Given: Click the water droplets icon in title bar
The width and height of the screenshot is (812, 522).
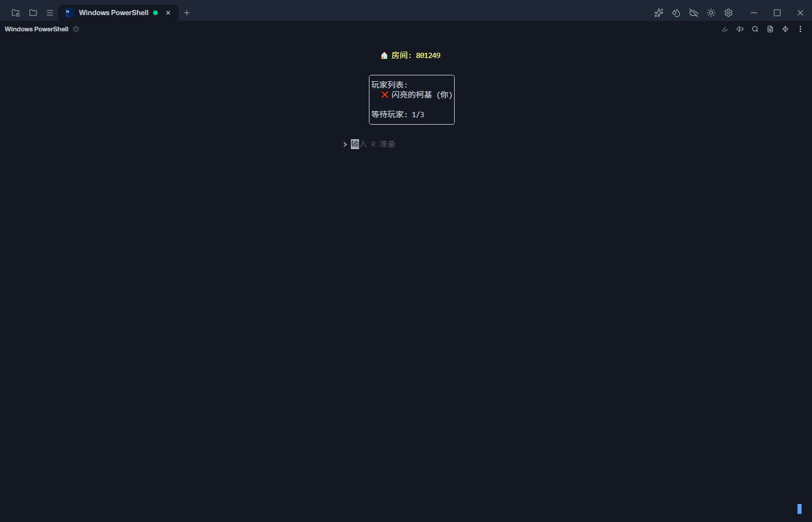Looking at the screenshot, I should tap(676, 13).
